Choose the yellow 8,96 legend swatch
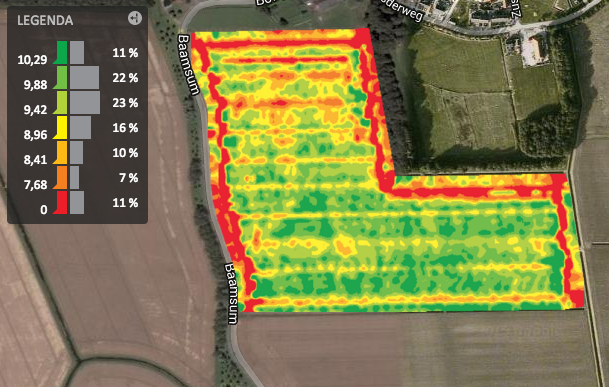609x387 pixels. 61,127
